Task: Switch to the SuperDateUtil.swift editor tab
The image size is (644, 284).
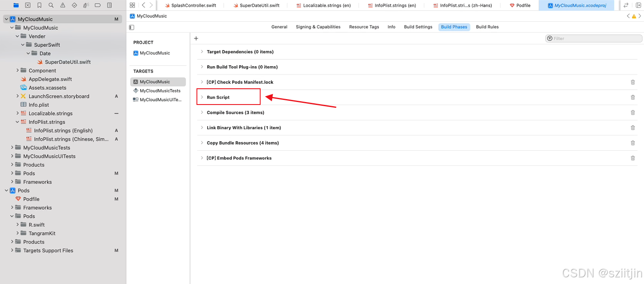Action: coord(256,5)
